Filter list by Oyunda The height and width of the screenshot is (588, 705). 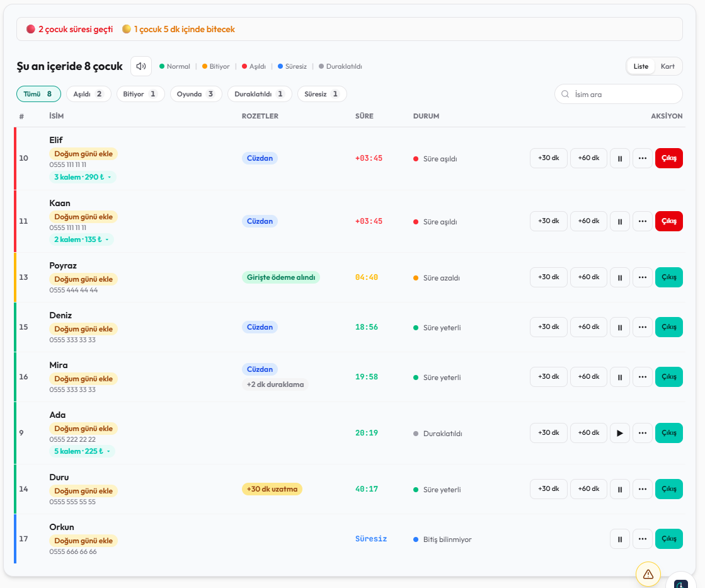coord(196,94)
